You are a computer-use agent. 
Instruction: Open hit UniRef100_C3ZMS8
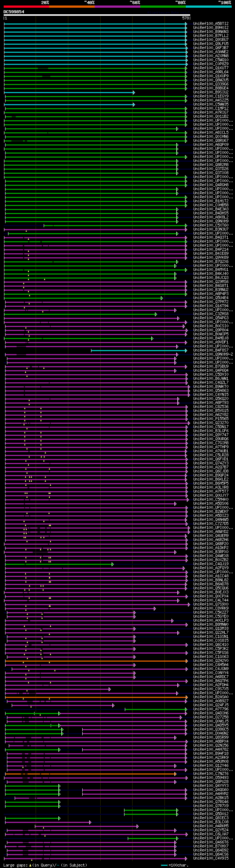point(211,314)
